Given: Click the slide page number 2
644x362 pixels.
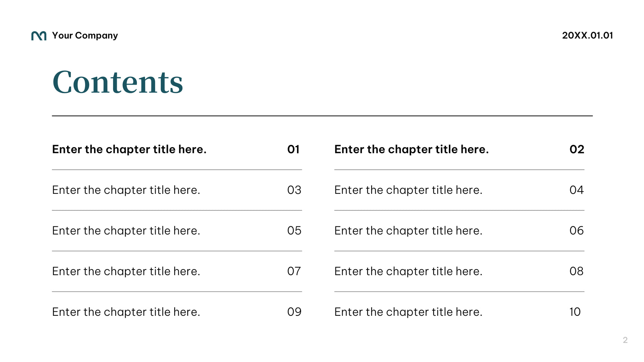Looking at the screenshot, I should [x=625, y=340].
